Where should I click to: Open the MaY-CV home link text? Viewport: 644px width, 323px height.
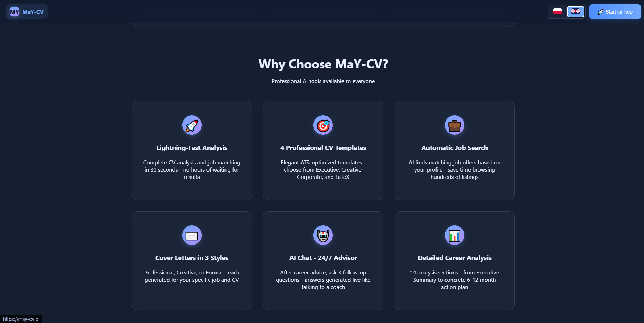[33, 12]
